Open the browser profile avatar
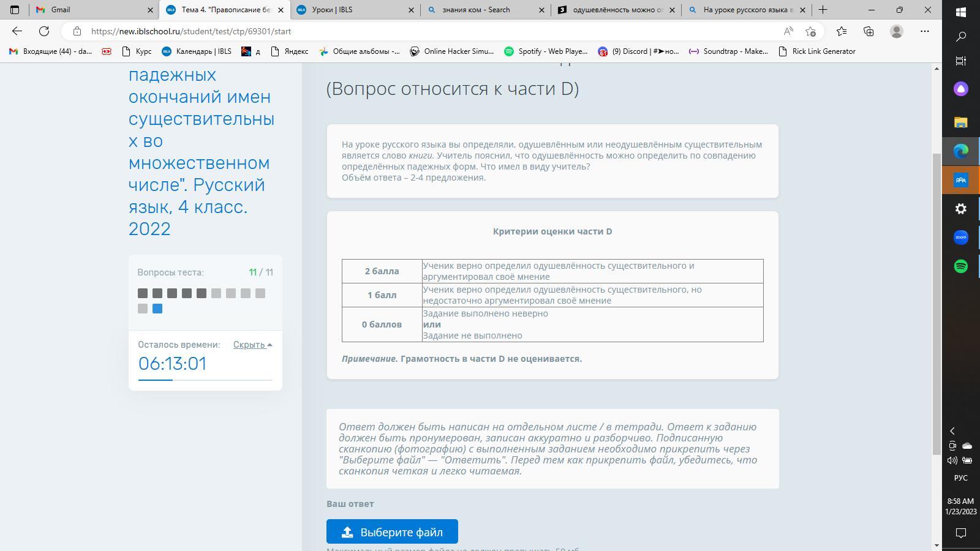 click(897, 31)
